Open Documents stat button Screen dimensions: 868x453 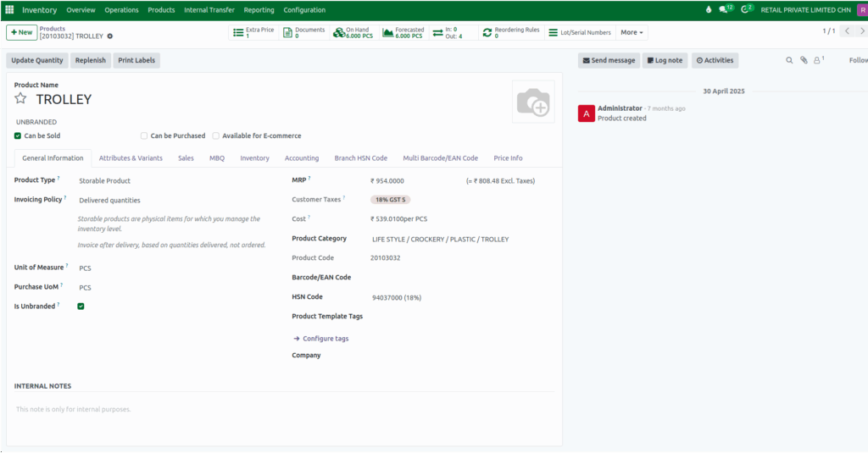click(x=304, y=33)
